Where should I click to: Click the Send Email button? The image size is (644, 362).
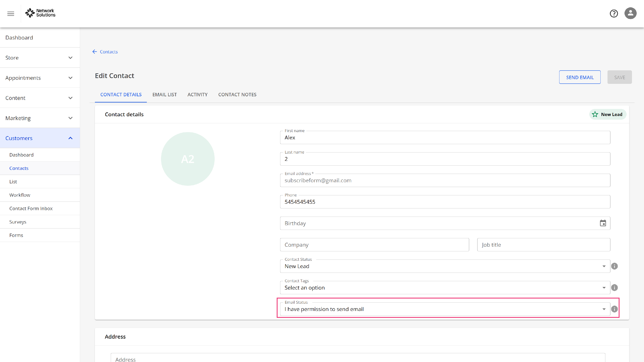580,77
